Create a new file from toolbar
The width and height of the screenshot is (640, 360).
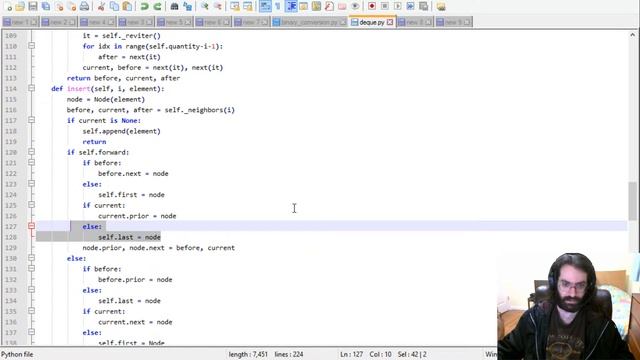click(7, 6)
